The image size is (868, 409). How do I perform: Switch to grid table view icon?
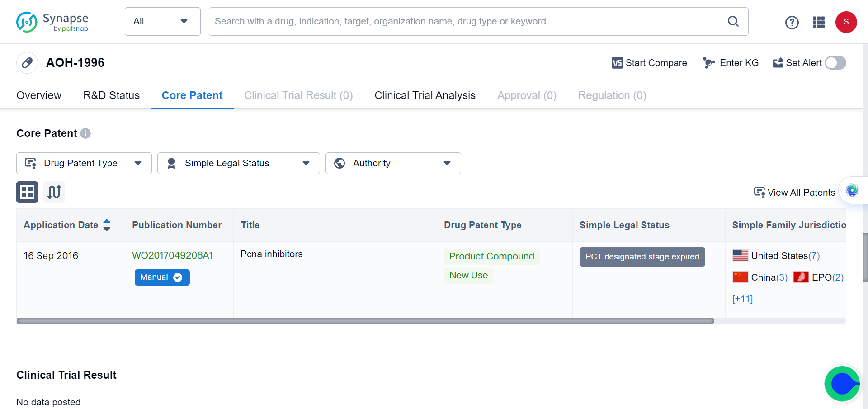(27, 192)
